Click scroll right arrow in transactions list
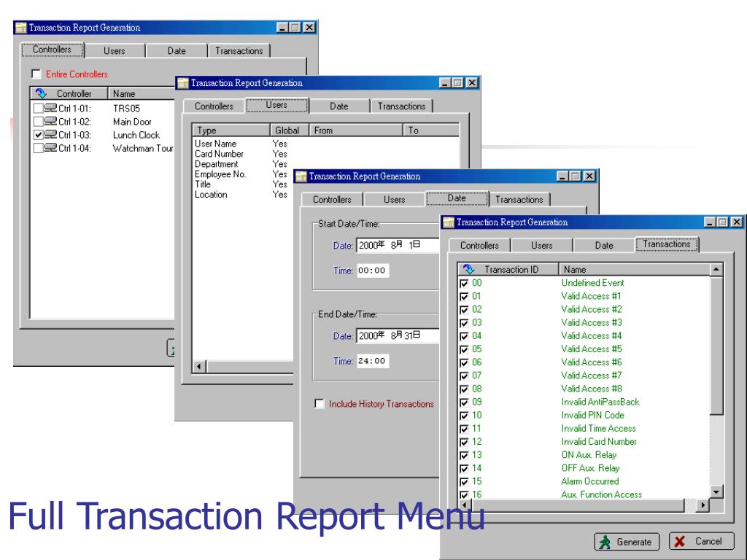The width and height of the screenshot is (747, 560). tap(703, 505)
